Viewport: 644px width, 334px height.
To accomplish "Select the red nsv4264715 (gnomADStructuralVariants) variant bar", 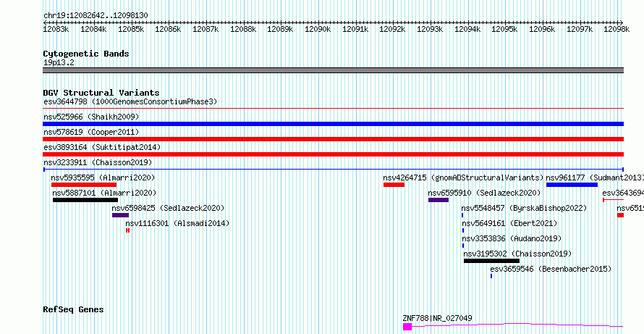I will (394, 185).
